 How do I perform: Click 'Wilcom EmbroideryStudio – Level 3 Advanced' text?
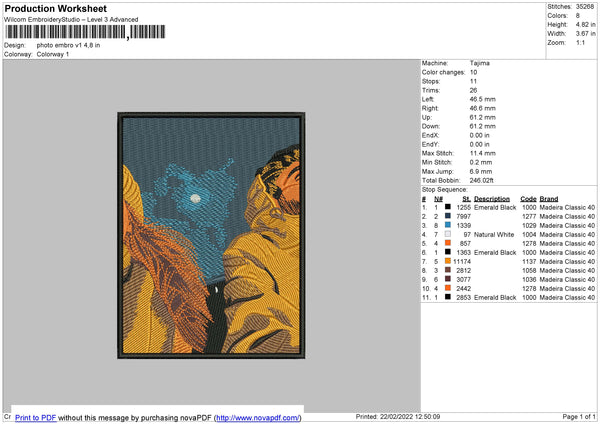click(x=71, y=20)
